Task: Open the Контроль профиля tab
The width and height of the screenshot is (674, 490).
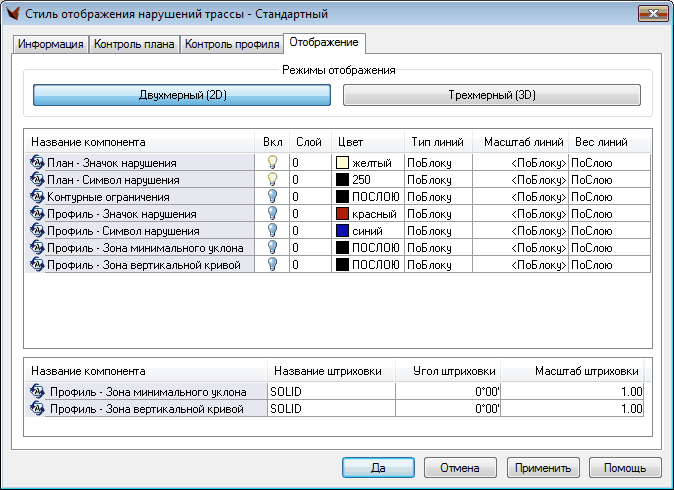Action: (232, 45)
